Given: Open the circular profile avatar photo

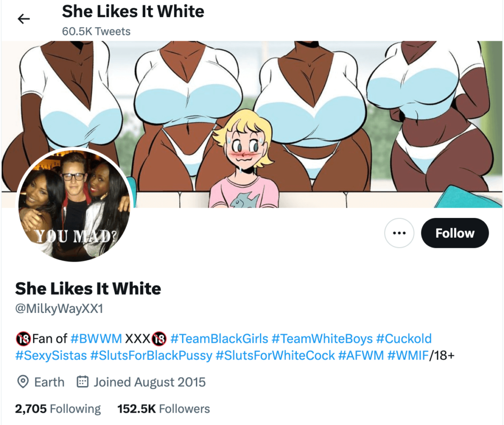Looking at the screenshot, I should [x=74, y=205].
